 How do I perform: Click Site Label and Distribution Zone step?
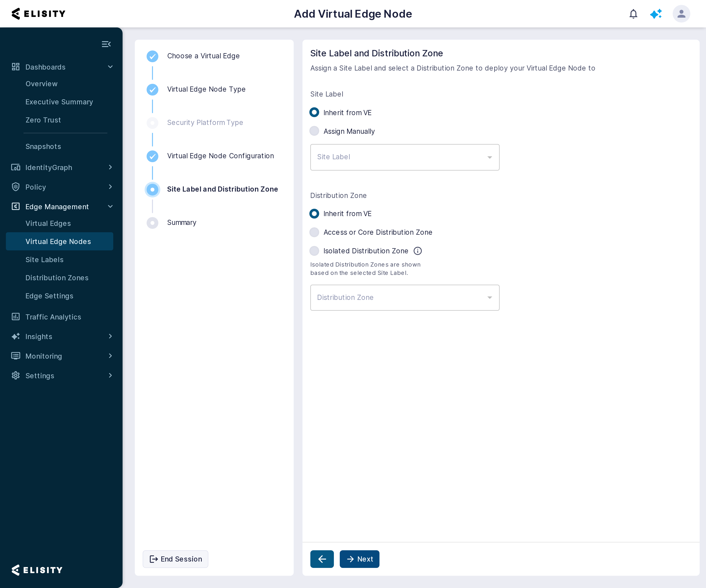(x=222, y=189)
